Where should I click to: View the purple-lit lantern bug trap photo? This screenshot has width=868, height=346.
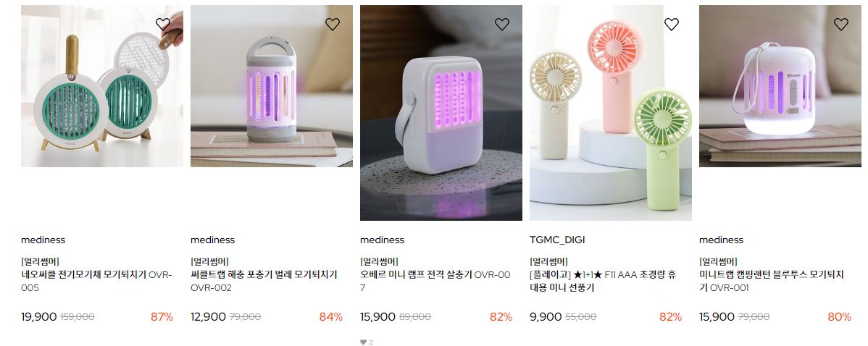271,86
